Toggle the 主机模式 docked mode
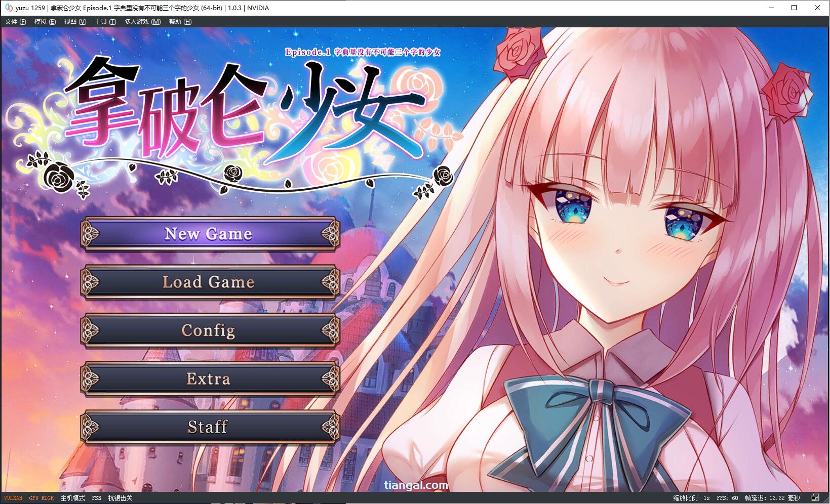Viewport: 830px width, 504px height. click(73, 498)
